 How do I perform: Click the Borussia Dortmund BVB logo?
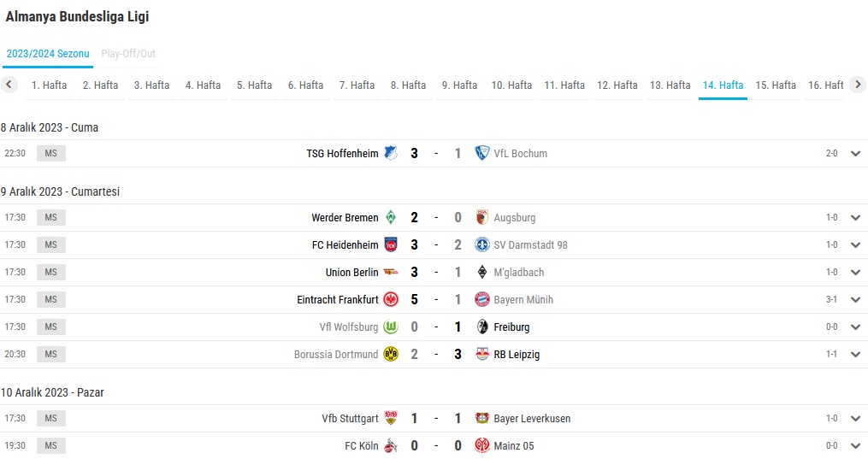391,354
